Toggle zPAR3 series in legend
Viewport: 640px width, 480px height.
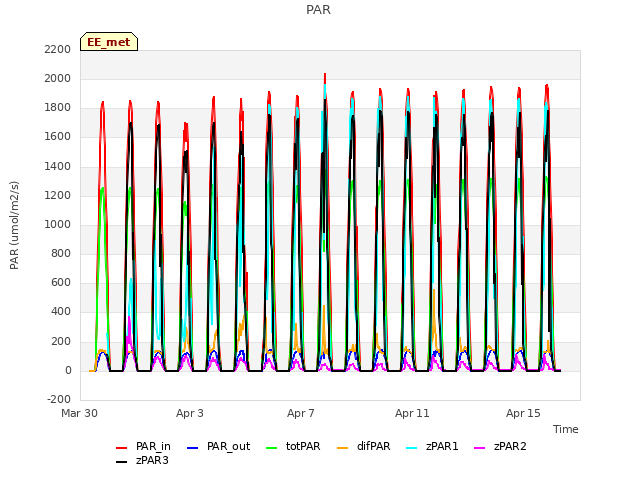(142, 460)
